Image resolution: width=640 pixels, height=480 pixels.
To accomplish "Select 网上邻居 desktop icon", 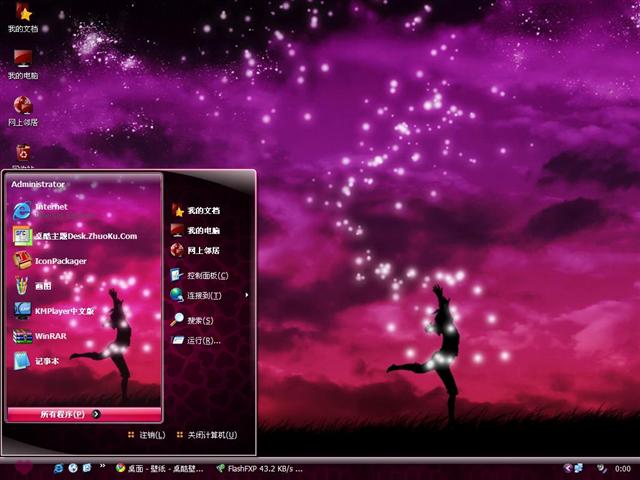I will pos(22,109).
